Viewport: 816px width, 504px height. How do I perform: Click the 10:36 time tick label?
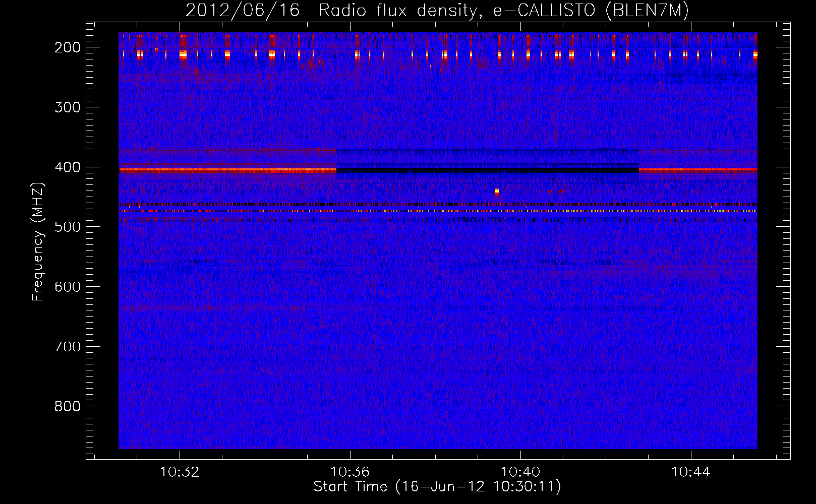(x=350, y=472)
